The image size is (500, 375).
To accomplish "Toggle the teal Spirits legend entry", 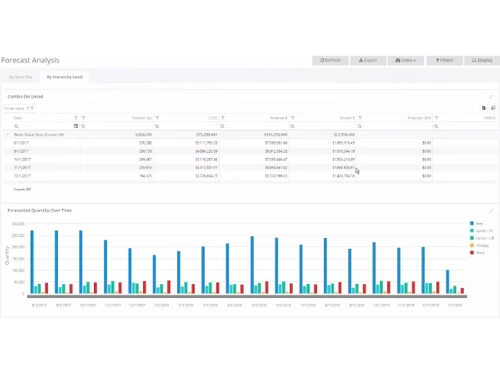I will click(x=481, y=231).
